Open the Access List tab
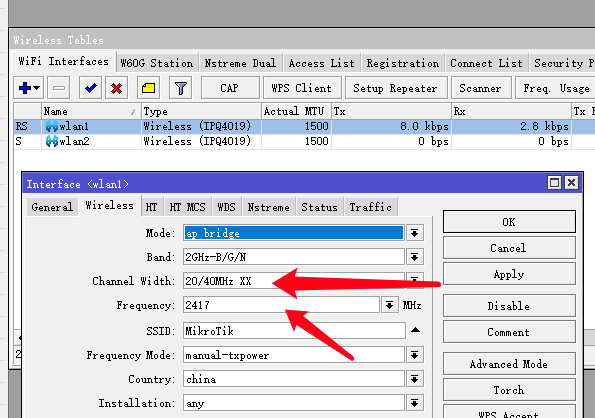Viewport: 595px width, 418px height. click(321, 63)
